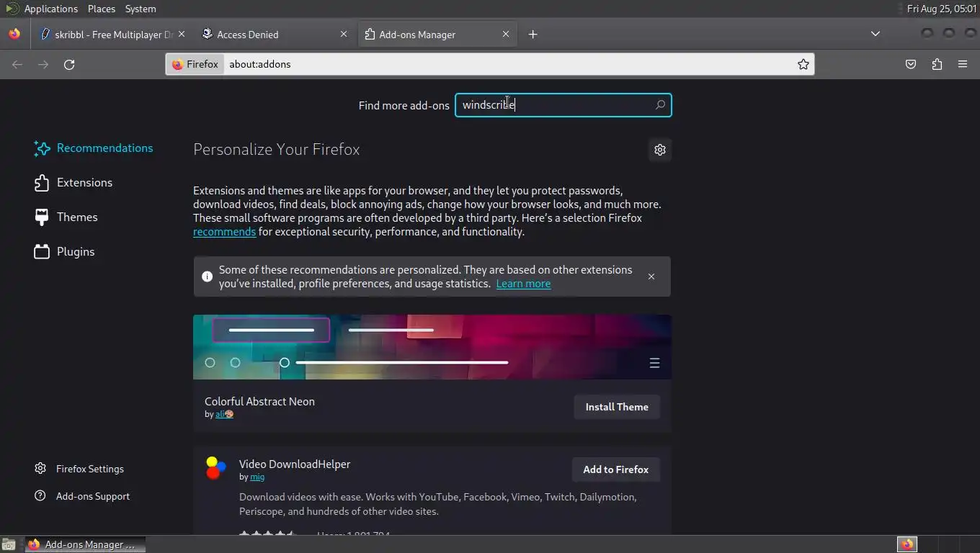Open the theme author ali link

pos(224,414)
